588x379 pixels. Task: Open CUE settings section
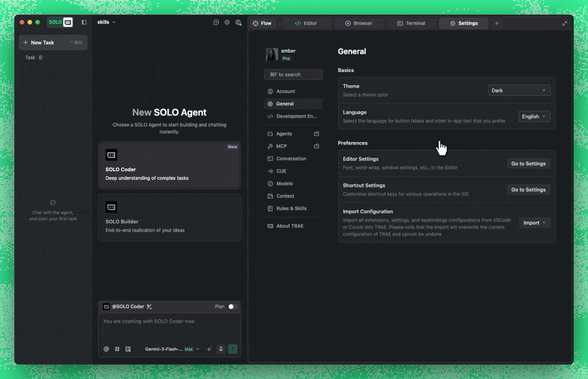293,171
